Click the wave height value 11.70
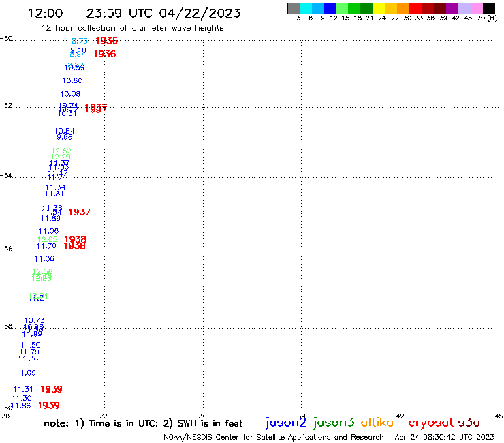The height and width of the screenshot is (443, 504). pyautogui.click(x=46, y=247)
